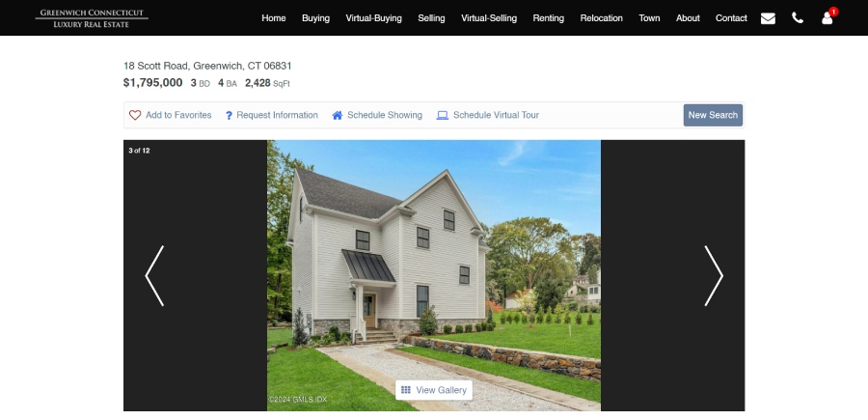Click the question mark information icon
This screenshot has width=868, height=420.
pos(229,115)
